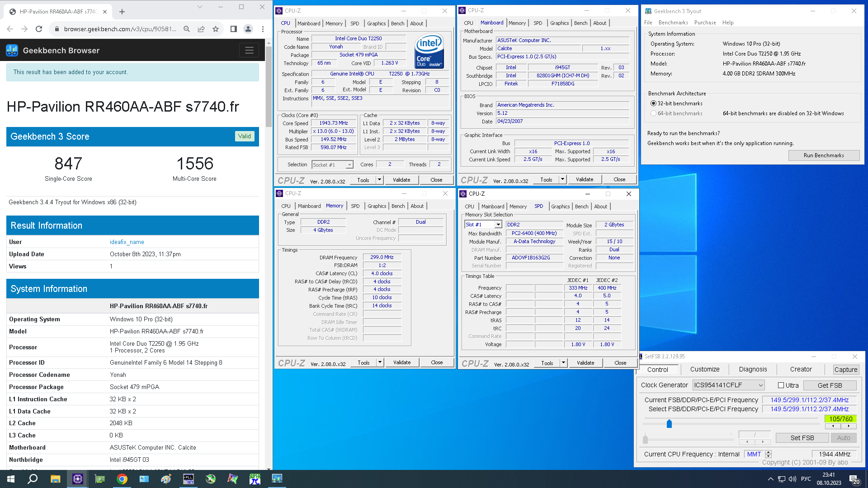This screenshot has height=488, width=868.
Task: Open the Chrome side panel
Action: (x=233, y=29)
